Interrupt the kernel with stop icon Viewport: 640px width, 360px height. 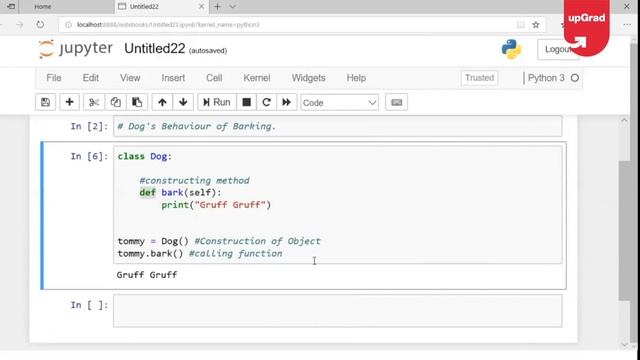coord(247,102)
